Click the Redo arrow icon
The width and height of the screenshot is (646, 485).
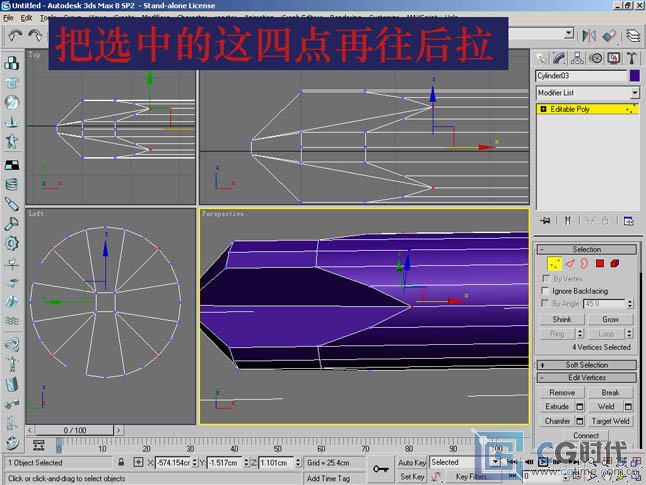[35, 36]
